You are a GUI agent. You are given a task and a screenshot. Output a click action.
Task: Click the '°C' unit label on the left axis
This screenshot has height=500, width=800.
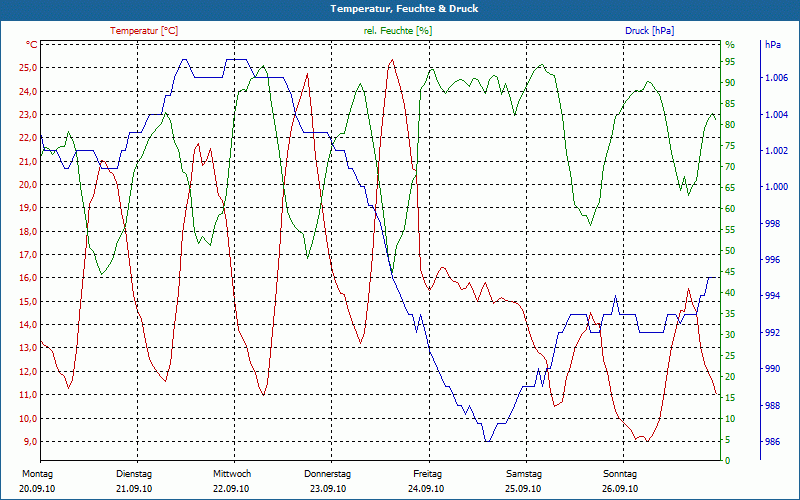click(x=32, y=45)
